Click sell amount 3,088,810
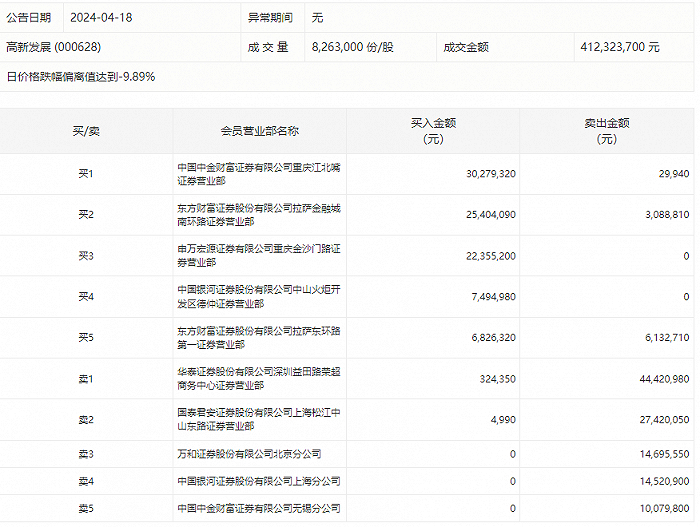Viewport: 700px width, 527px height. click(x=667, y=214)
